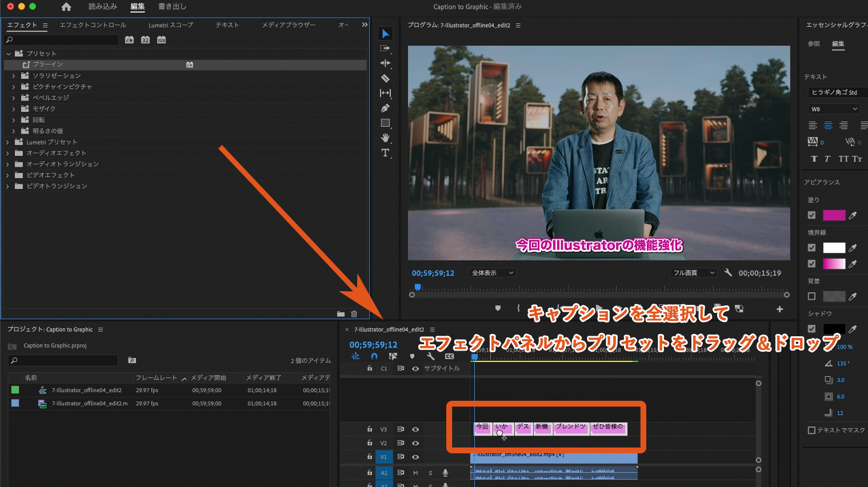Screen dimensions: 868x487
Task: Expand the Lumetri プリセット folder
Action: coord(7,142)
